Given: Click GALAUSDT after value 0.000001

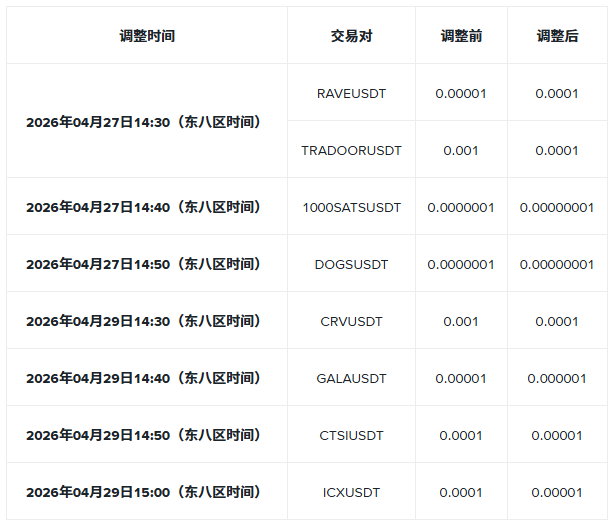Looking at the screenshot, I should coord(557,378).
